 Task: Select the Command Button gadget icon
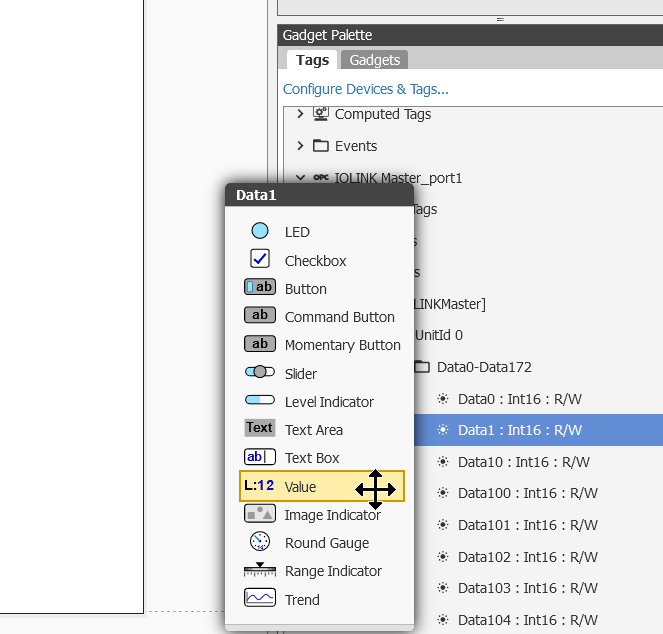tap(260, 315)
